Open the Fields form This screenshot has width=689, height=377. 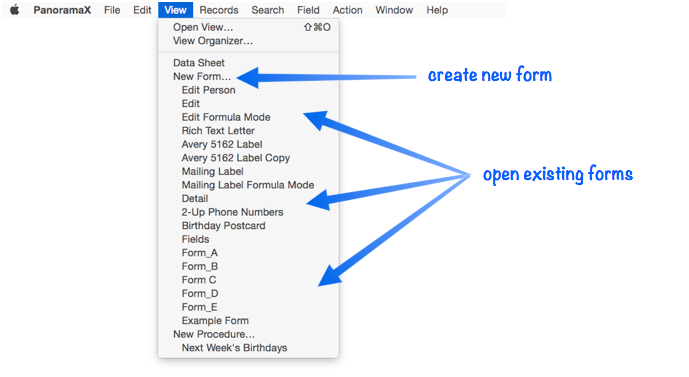click(x=249, y=239)
